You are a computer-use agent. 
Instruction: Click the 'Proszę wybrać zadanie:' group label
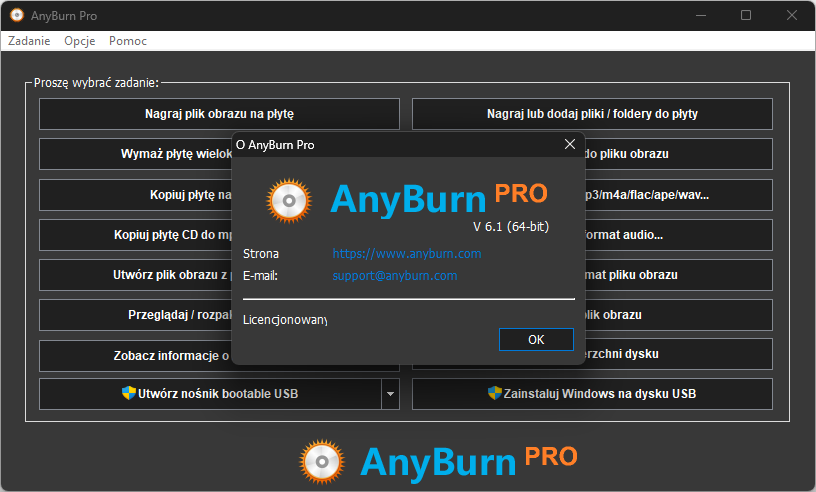[96, 83]
